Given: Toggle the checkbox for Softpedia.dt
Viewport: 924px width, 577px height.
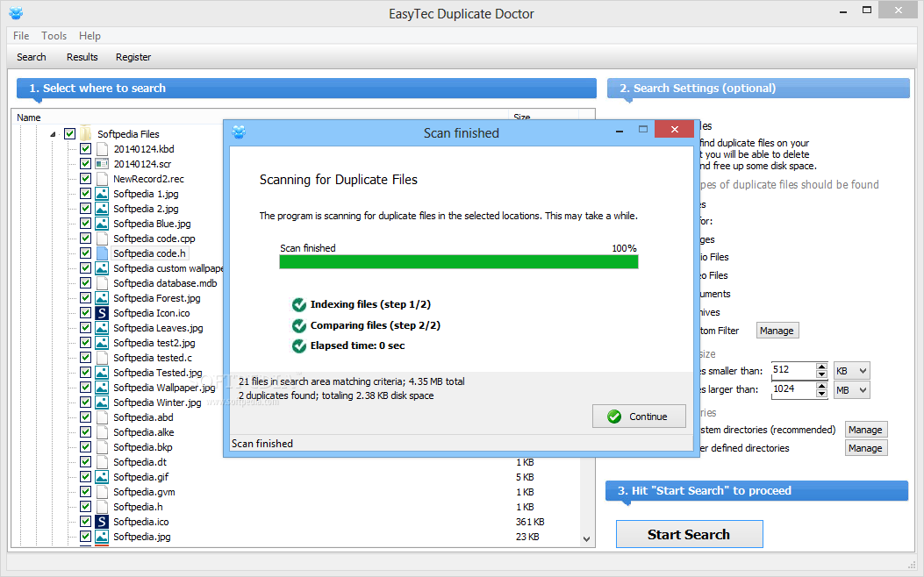Looking at the screenshot, I should pos(85,462).
